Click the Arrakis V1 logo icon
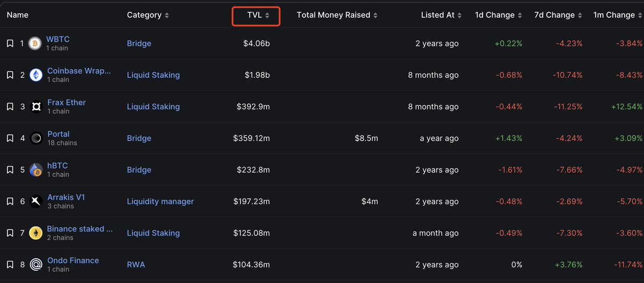This screenshot has height=283, width=644. click(x=36, y=201)
